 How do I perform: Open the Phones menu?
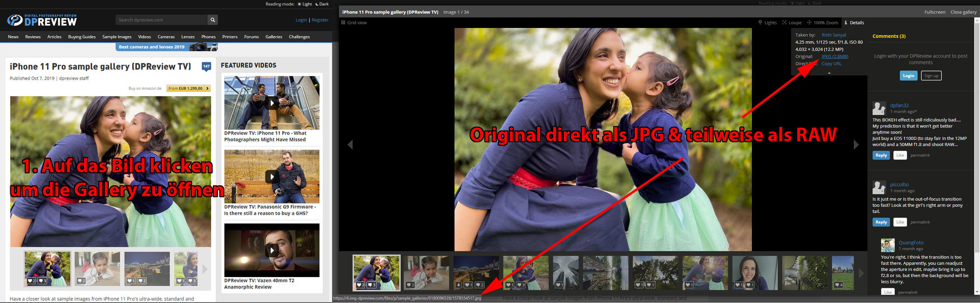point(208,37)
